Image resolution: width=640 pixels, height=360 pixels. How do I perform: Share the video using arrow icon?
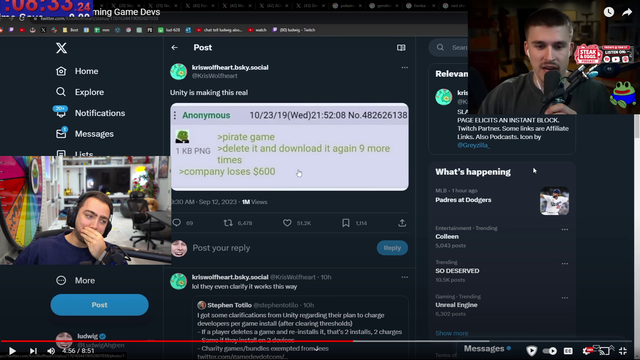[627, 12]
